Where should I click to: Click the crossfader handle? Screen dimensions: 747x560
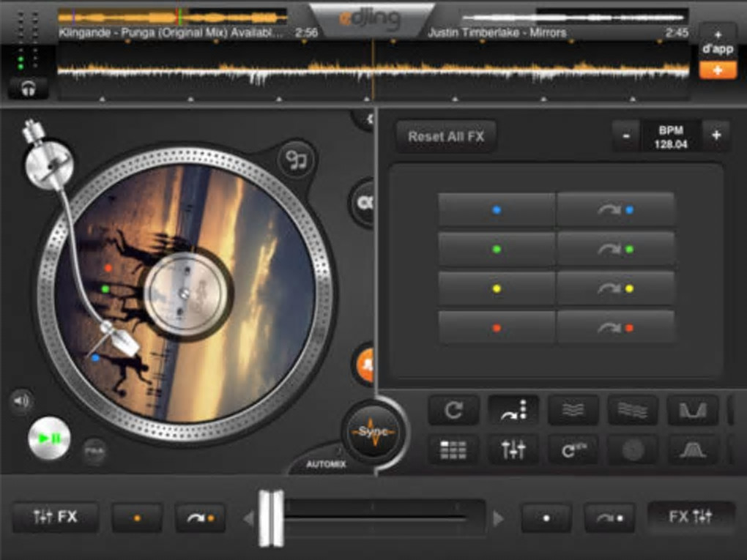pos(271,518)
